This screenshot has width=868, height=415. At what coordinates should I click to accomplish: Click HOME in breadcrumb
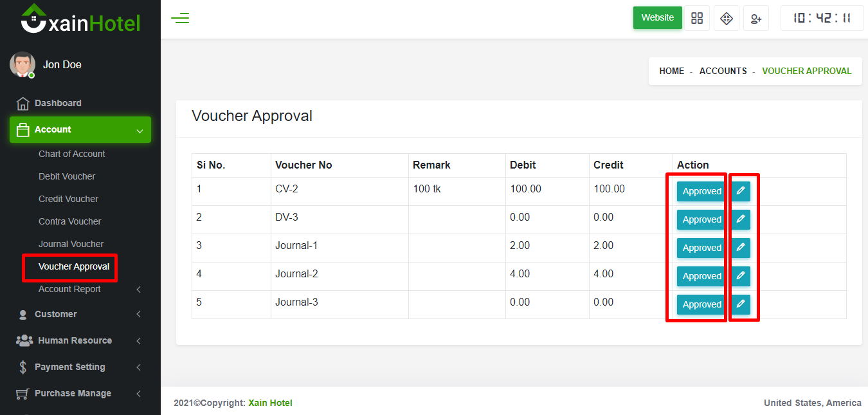click(671, 71)
